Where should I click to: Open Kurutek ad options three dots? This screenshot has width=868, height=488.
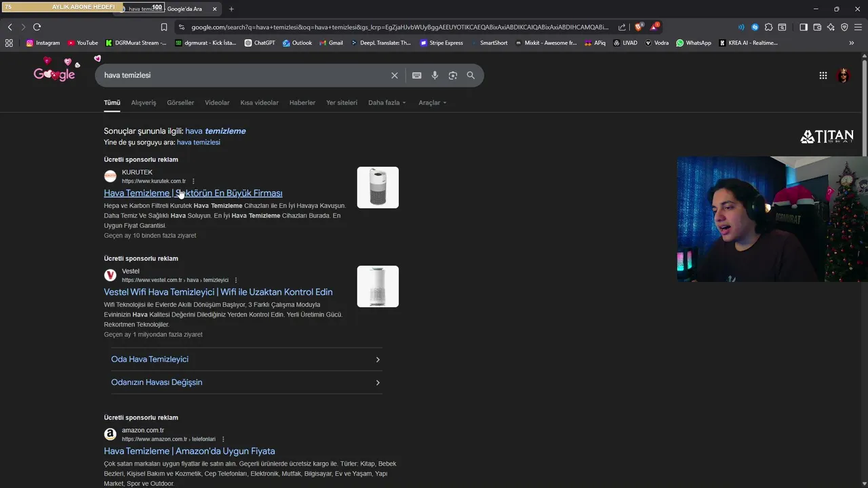coord(193,181)
